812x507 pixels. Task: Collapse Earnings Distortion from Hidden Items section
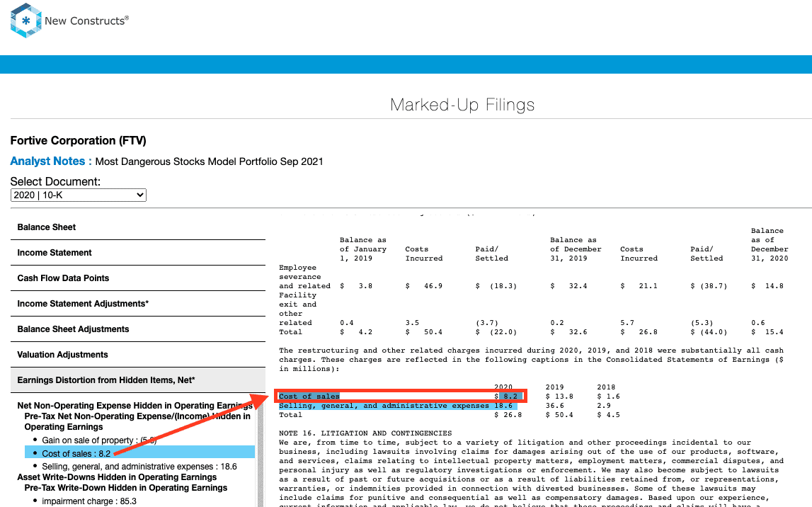pos(138,380)
